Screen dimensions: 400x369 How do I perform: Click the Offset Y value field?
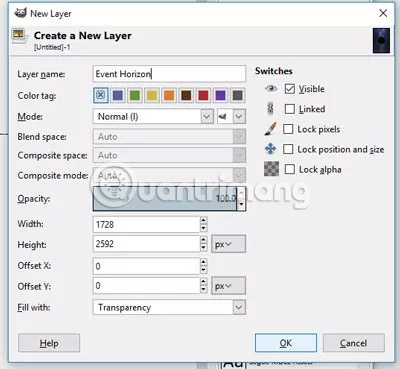click(146, 286)
